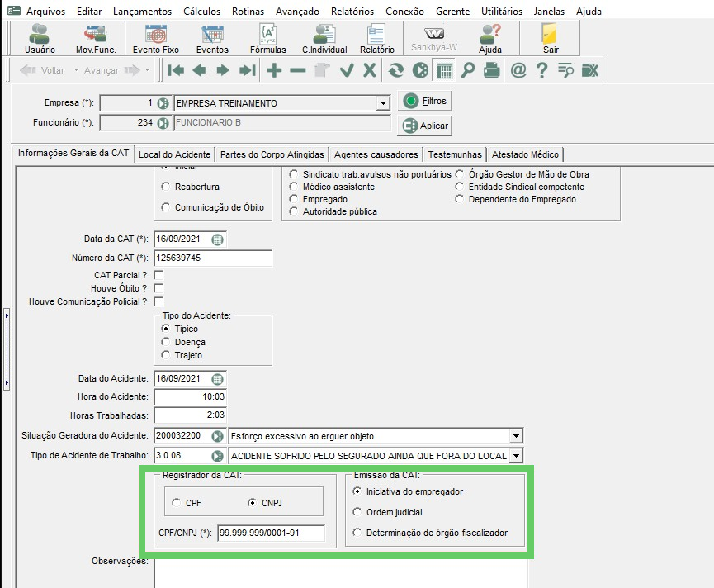
Task: Click the CPF/CNPJ input field
Action: point(272,533)
